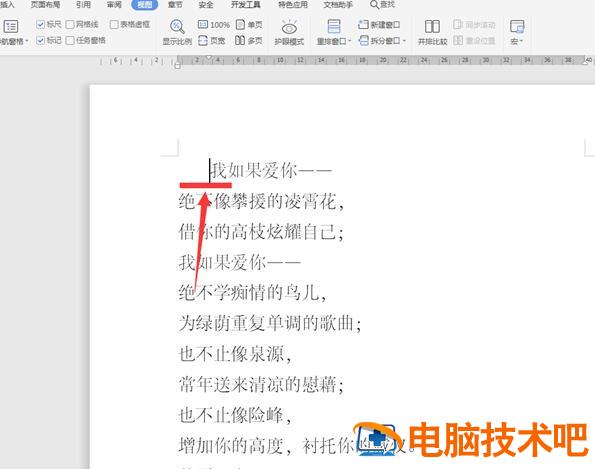Click the first-line indent marker on the ruler
This screenshot has width=595, height=469.
point(208,57)
